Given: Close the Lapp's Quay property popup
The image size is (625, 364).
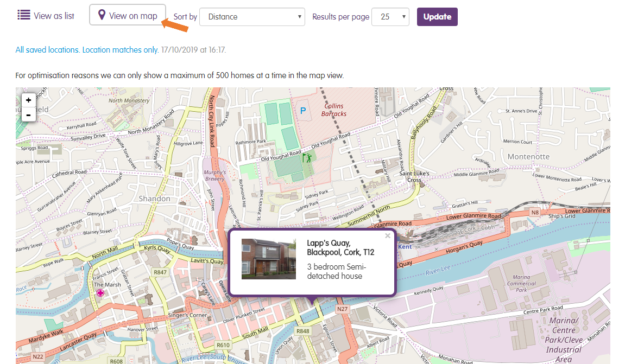Looking at the screenshot, I should (x=387, y=236).
